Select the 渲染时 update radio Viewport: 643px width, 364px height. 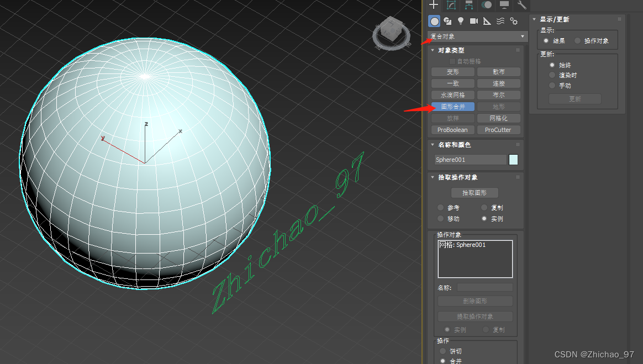(x=552, y=75)
